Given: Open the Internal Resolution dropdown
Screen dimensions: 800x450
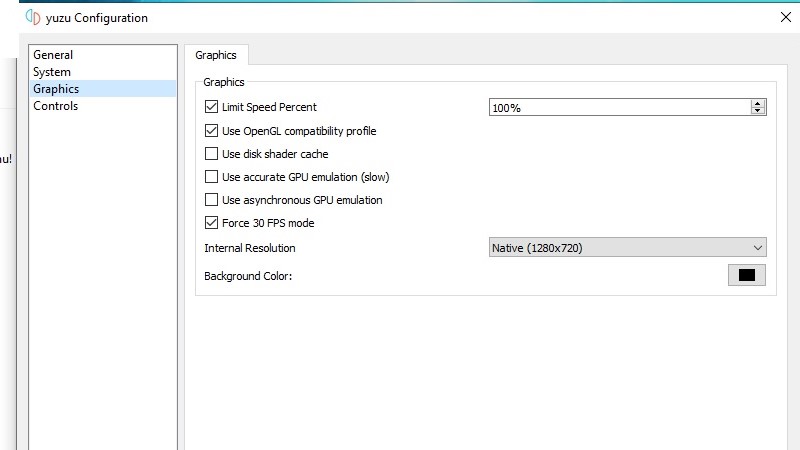Looking at the screenshot, I should [627, 247].
